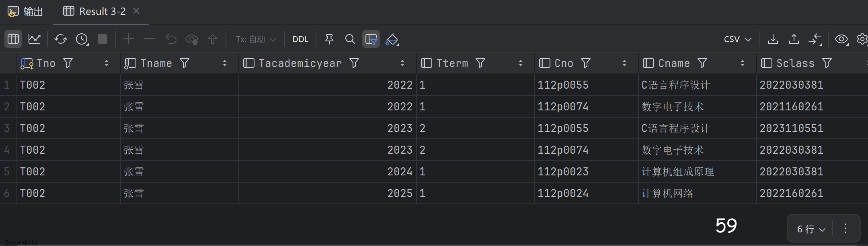The image size is (868, 246).
Task: Pin the Result 3-2 tab
Action: pos(329,39)
